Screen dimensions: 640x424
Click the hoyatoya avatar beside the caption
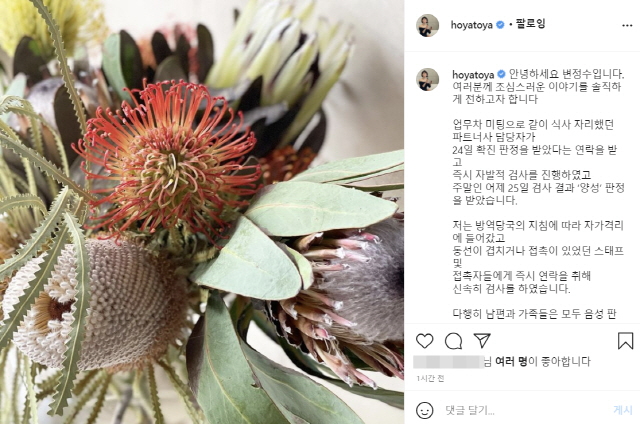(427, 79)
